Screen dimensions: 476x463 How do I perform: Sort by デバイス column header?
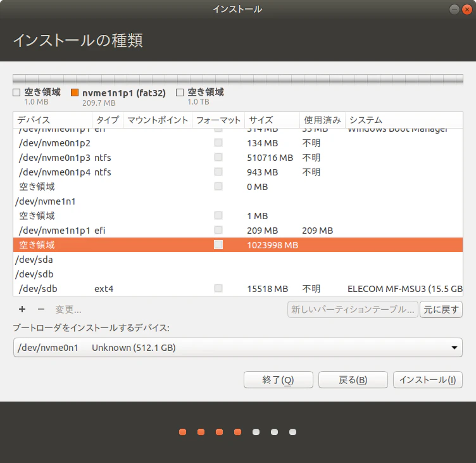[x=53, y=120]
